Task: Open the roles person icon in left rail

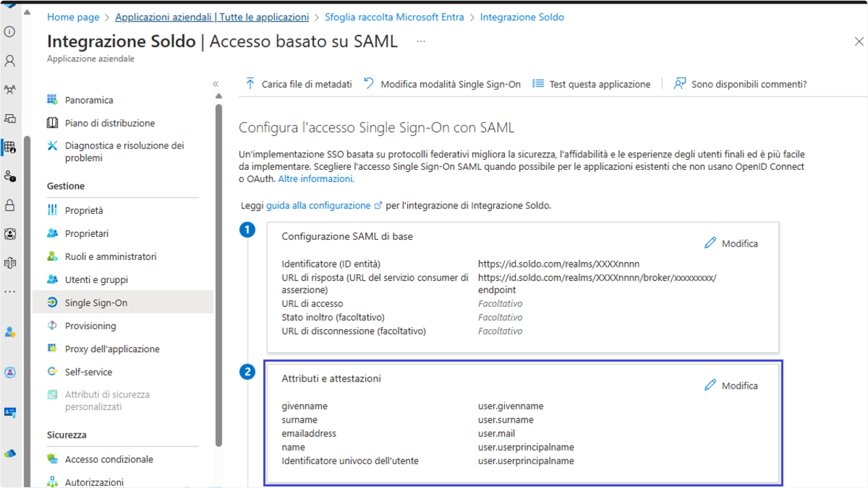Action: tap(9, 332)
